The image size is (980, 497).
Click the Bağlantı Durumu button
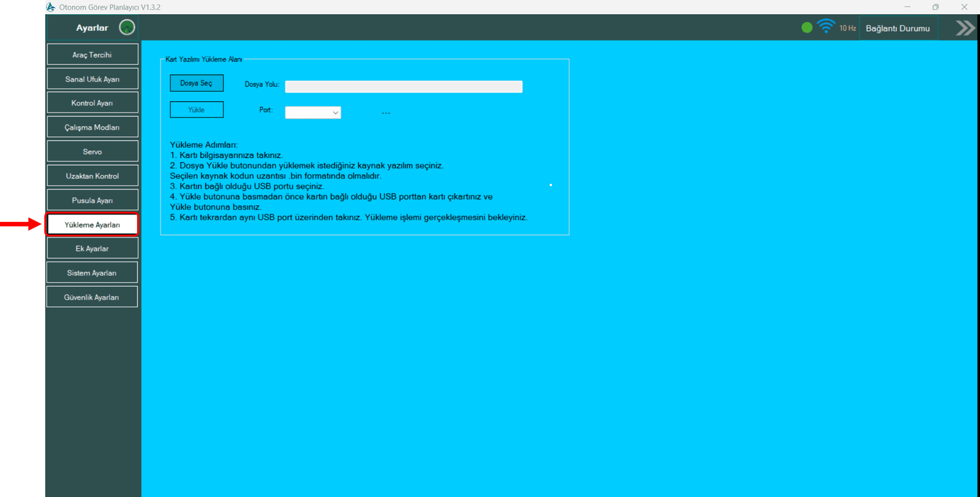pyautogui.click(x=898, y=28)
